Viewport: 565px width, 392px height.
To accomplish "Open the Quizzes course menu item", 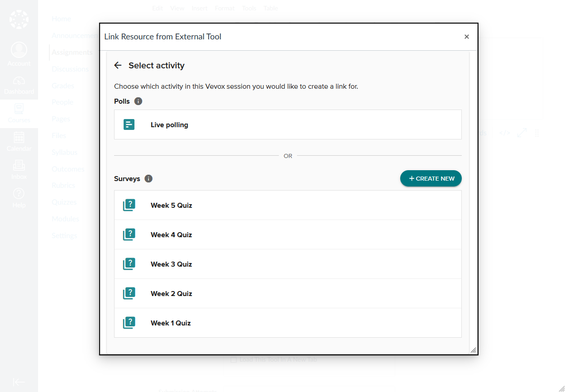I will click(x=64, y=202).
